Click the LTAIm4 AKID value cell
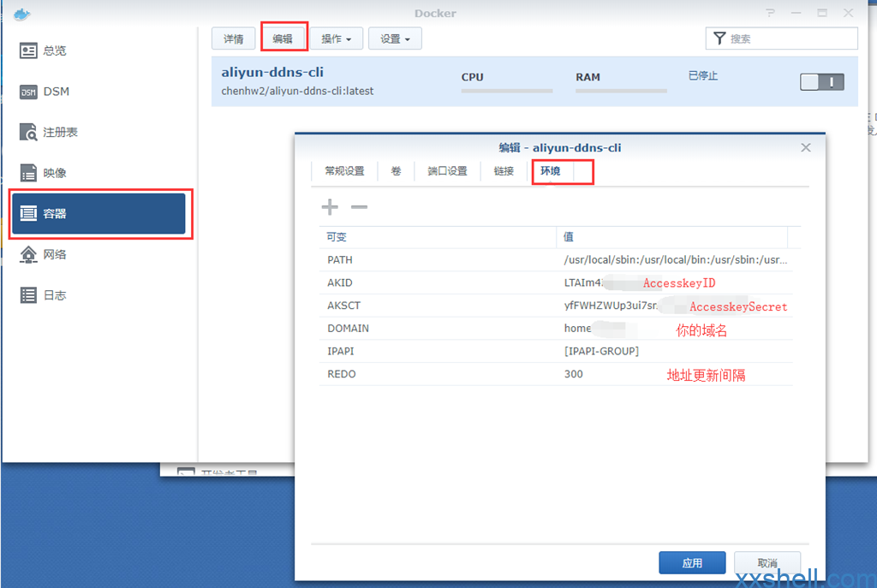This screenshot has height=588, width=877. [x=675, y=282]
